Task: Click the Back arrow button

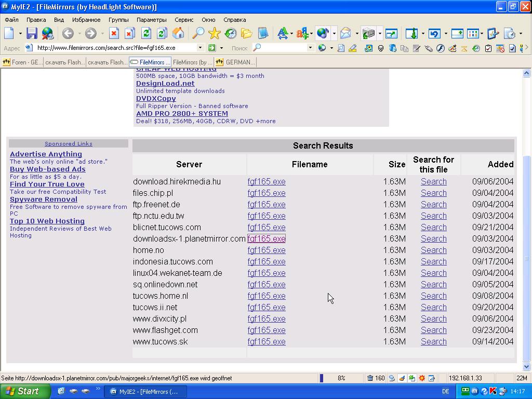Action: coord(68,33)
